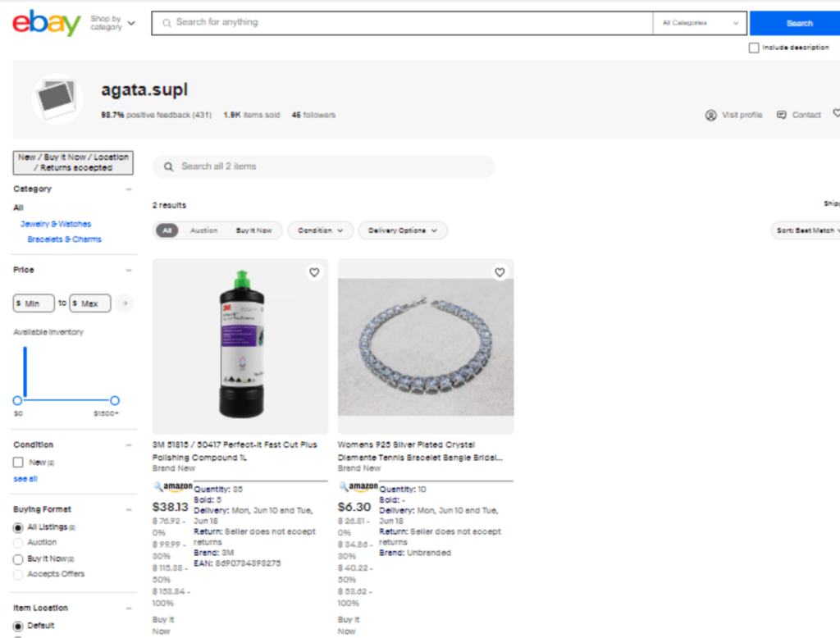Image resolution: width=840 pixels, height=638 pixels.
Task: Click price slider maximum handle at $1500+
Action: coord(115,401)
